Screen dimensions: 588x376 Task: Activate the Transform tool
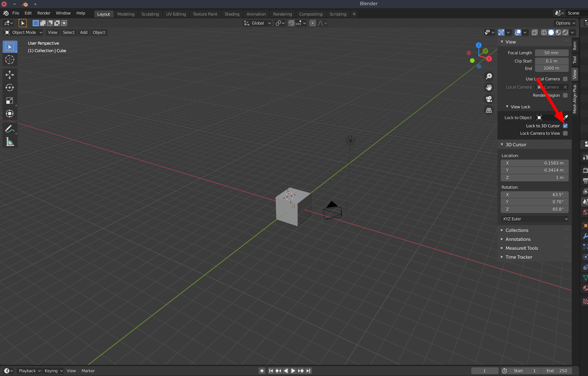click(x=10, y=114)
